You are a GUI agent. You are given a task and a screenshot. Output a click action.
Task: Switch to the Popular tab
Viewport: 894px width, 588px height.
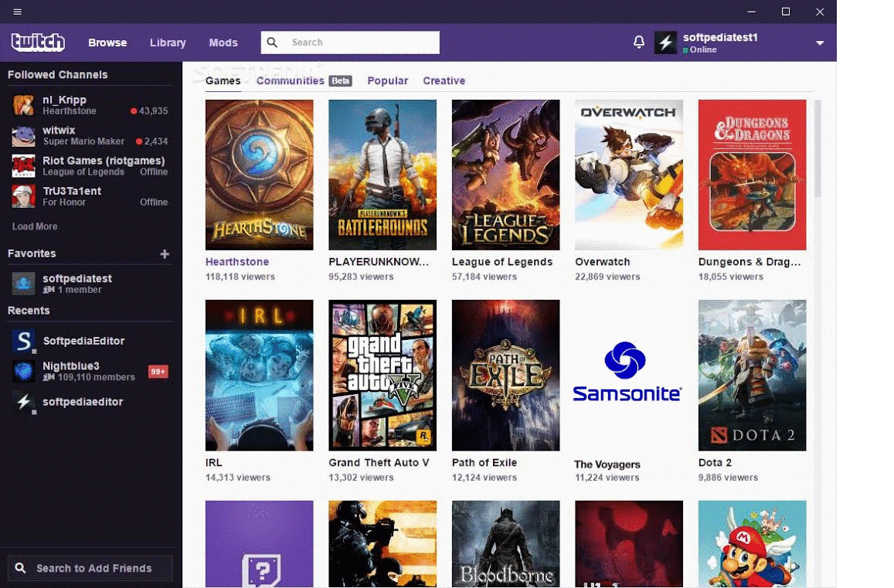388,80
